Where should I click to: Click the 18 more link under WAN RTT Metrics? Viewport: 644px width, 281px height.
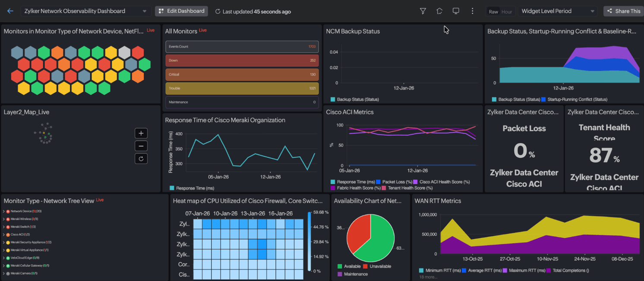click(427, 277)
